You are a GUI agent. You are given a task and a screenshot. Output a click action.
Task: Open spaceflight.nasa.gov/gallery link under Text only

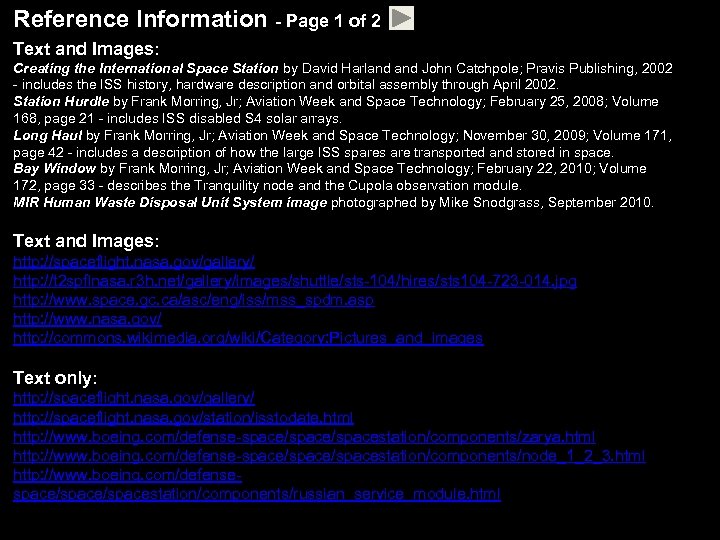click(x=134, y=398)
